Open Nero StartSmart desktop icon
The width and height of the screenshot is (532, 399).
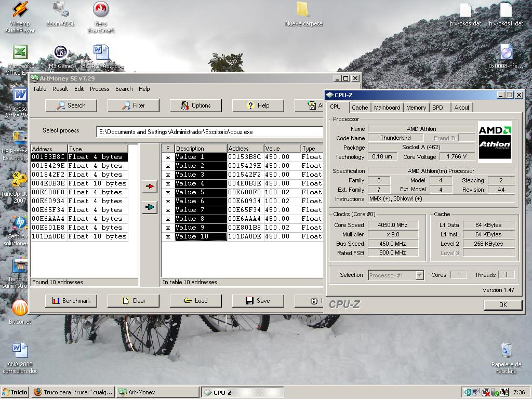[x=101, y=10]
